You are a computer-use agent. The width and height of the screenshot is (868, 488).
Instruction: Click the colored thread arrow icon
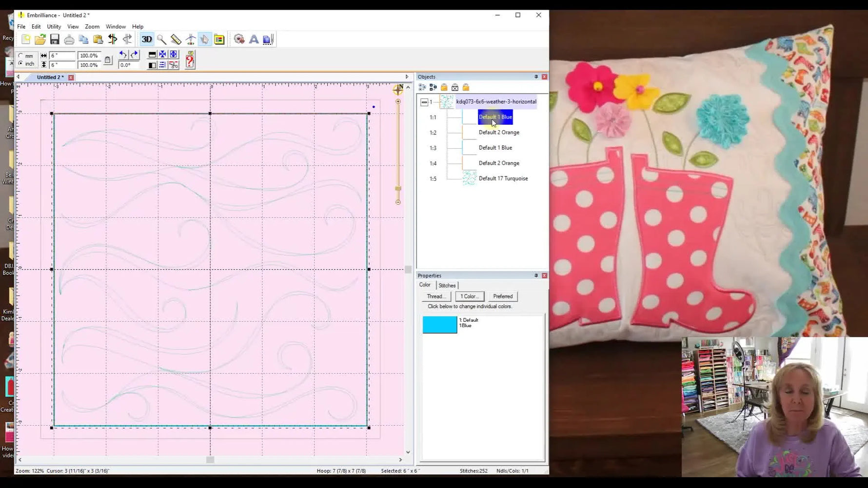pos(113,39)
